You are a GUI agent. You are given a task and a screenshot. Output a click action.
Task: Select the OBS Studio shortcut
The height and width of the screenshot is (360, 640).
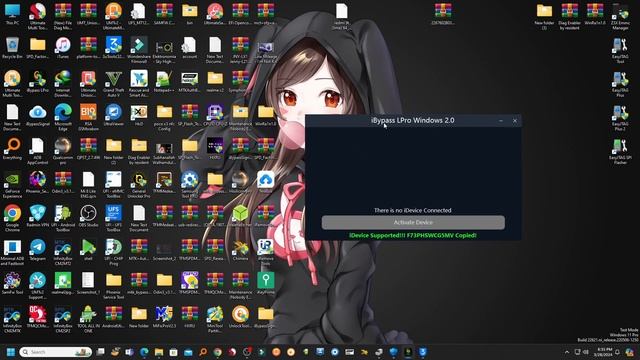pos(88,216)
